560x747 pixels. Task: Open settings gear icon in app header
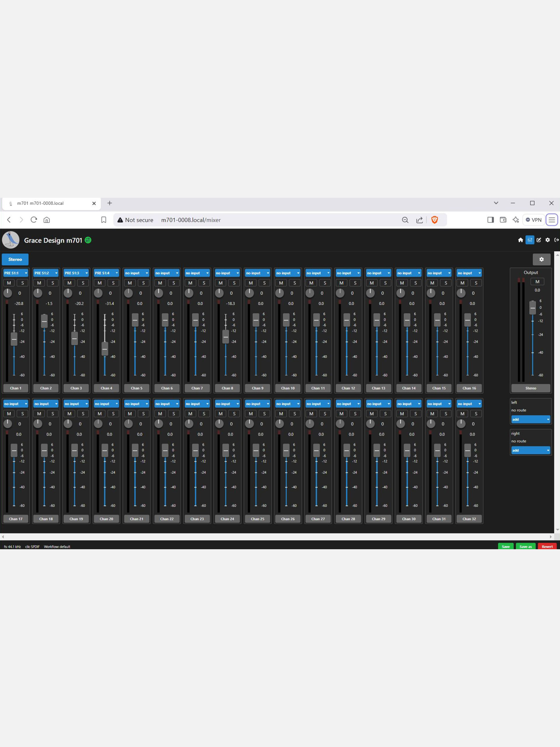[x=547, y=240]
